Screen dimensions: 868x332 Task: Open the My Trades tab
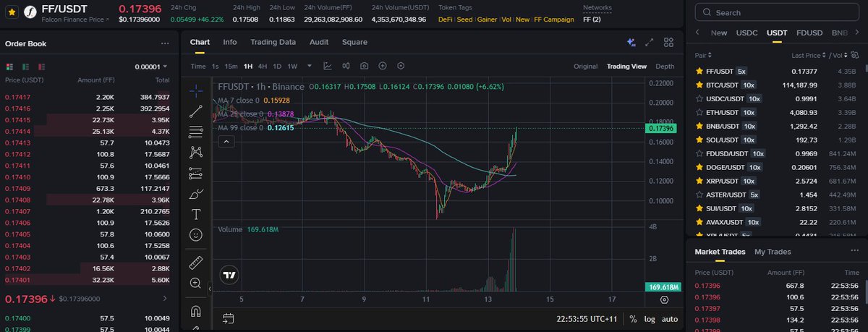pyautogui.click(x=773, y=252)
